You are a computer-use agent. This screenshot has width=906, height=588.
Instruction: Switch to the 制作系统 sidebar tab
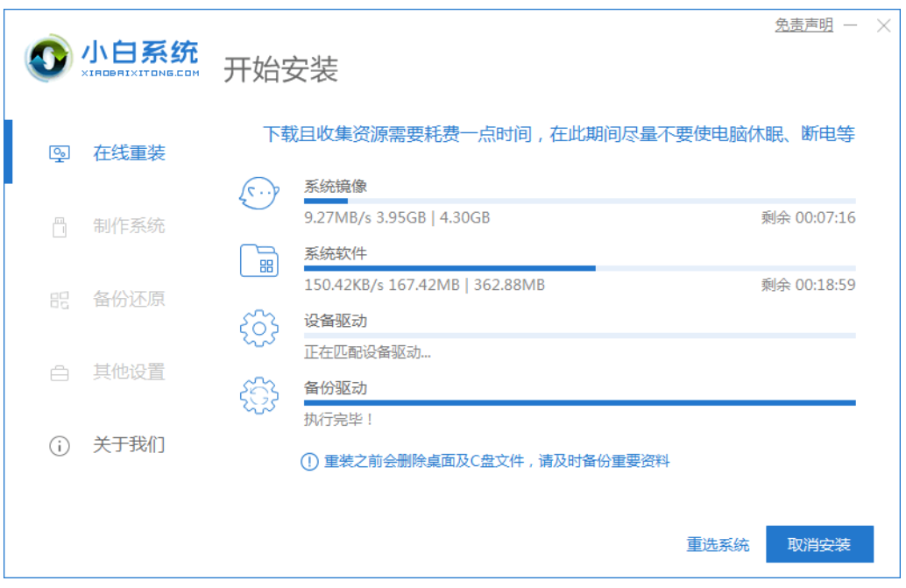tap(129, 227)
